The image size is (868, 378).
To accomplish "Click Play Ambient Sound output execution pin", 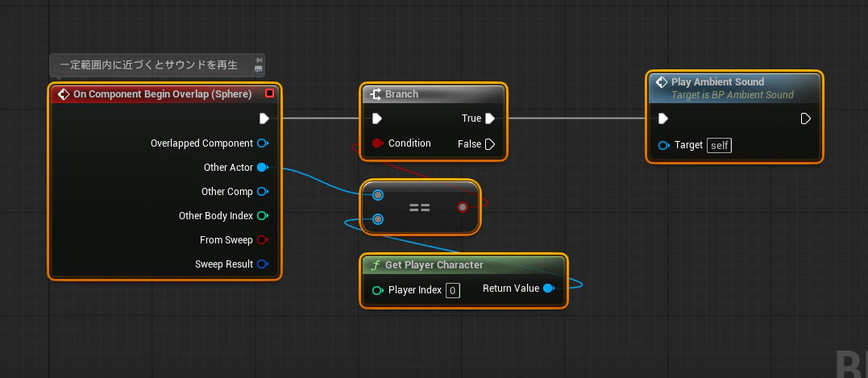I will pos(806,118).
